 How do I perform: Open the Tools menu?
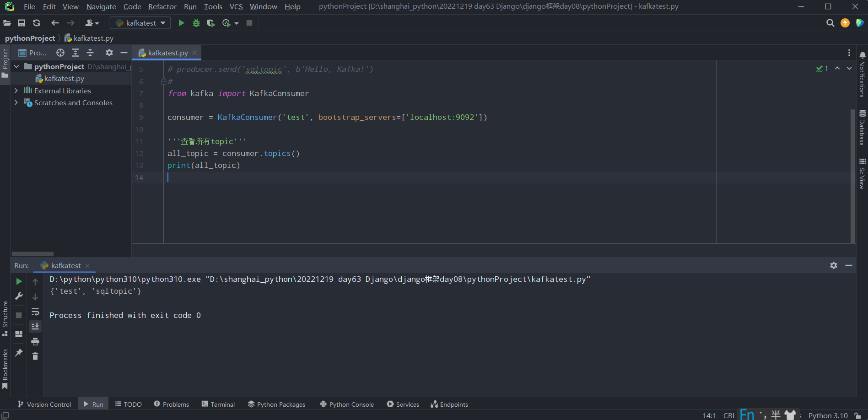click(213, 6)
